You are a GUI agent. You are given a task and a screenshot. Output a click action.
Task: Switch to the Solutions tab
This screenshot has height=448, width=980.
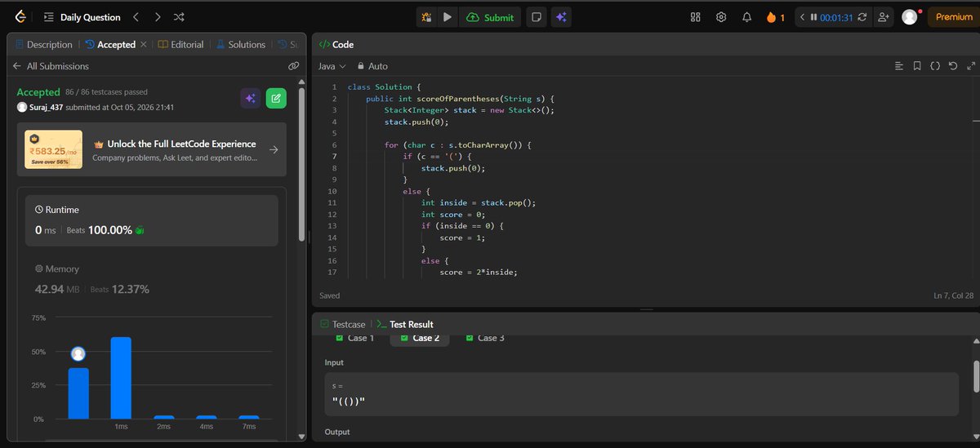(x=240, y=45)
